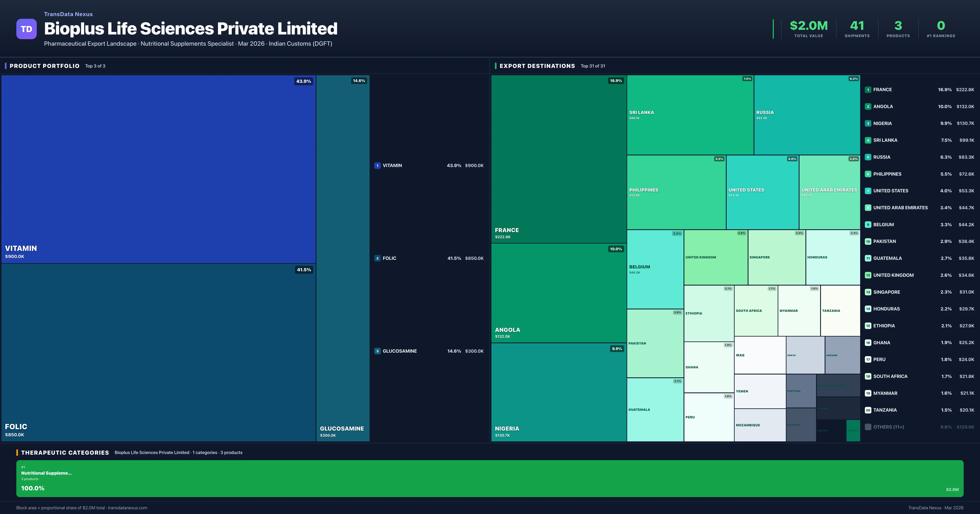Click the rank 1 badge beside FRANCE
This screenshot has width=980, height=514.
(868, 90)
